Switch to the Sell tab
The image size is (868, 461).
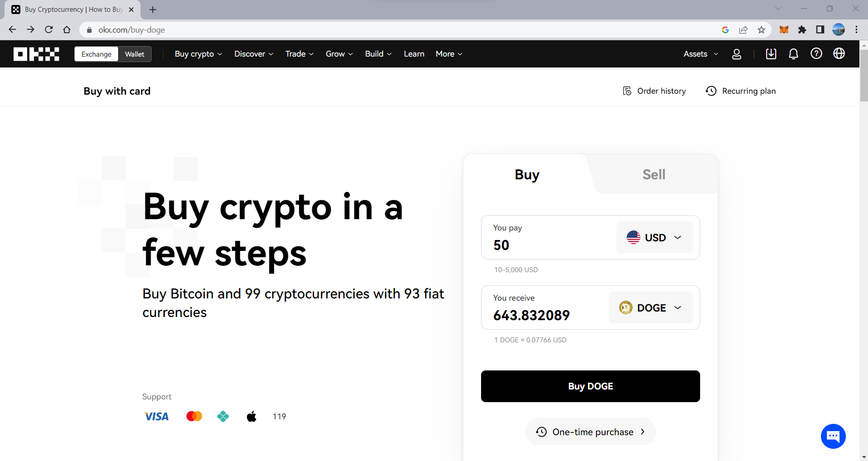click(x=653, y=174)
